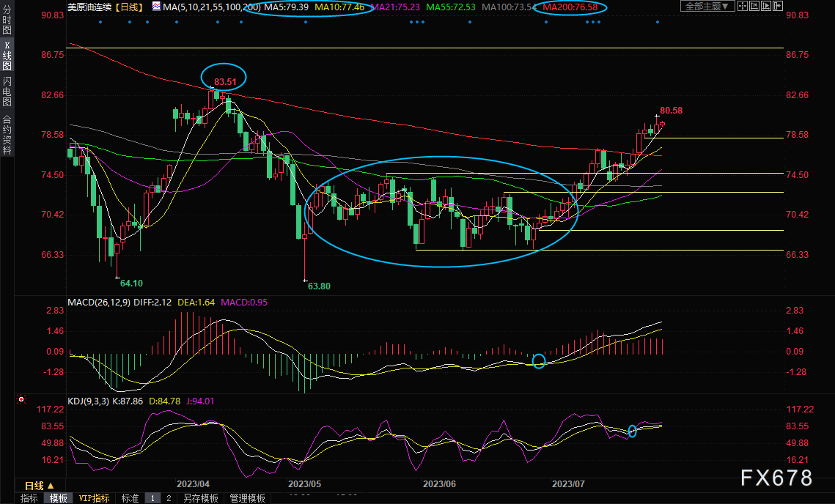Switch to 分时图 view tab
The height and width of the screenshot is (504, 835).
tap(7, 20)
